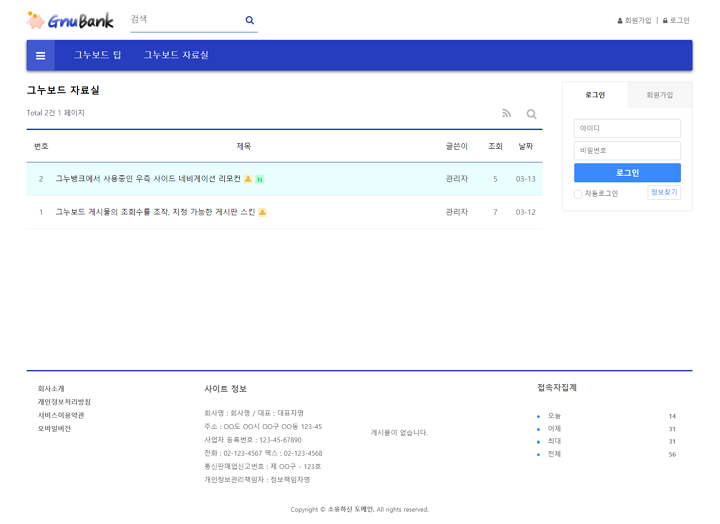Click the 개인정보처리방침 footer link

tap(64, 402)
